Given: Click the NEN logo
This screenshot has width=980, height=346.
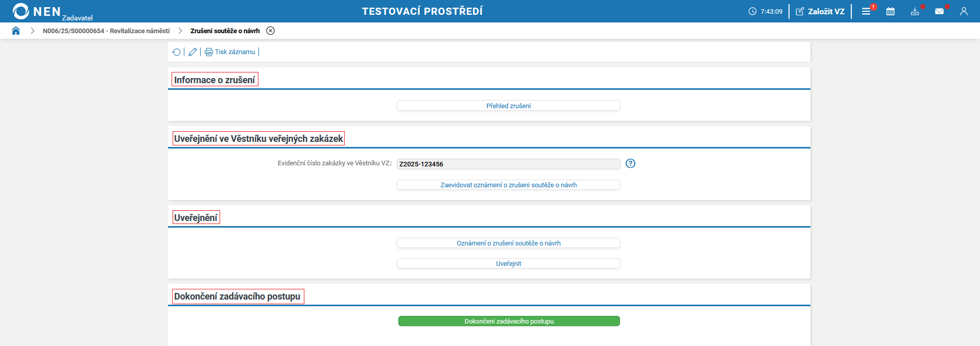Looking at the screenshot, I should [x=37, y=11].
